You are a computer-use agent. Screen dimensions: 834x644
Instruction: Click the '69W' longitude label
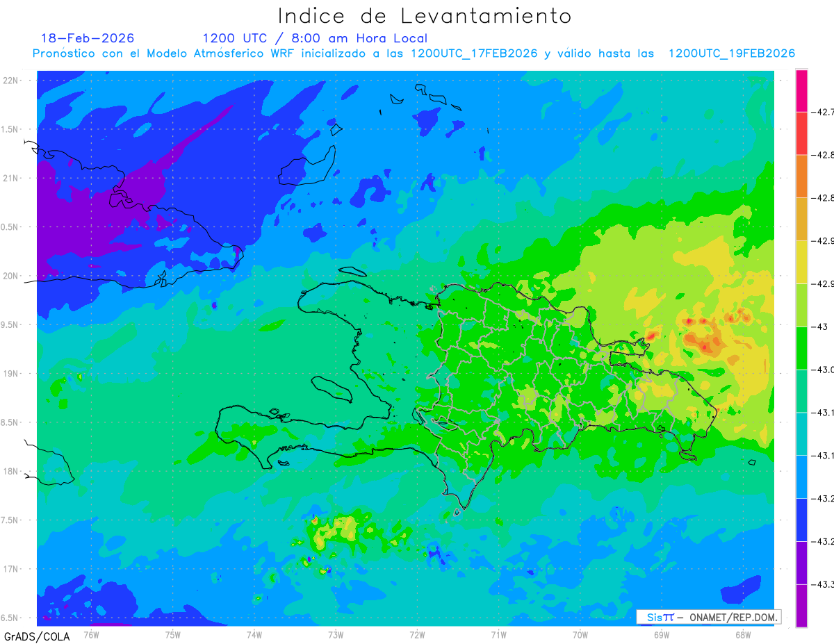click(x=661, y=635)
